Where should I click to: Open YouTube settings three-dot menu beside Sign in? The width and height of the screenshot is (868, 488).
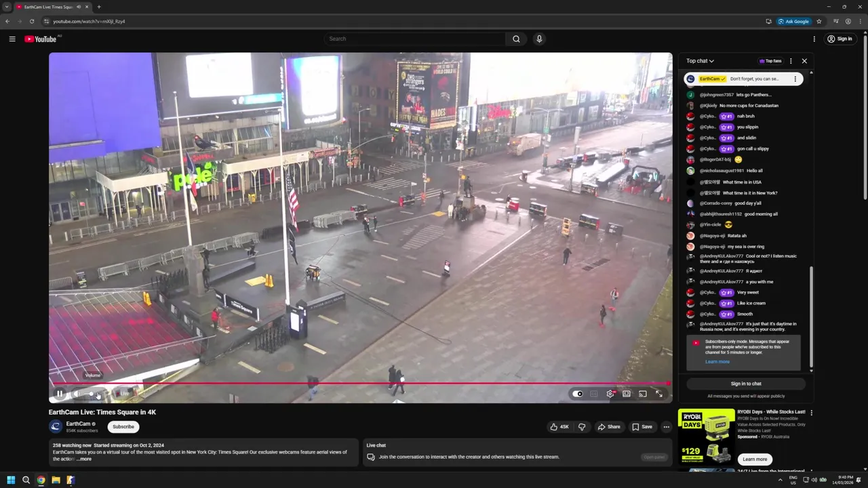click(814, 39)
